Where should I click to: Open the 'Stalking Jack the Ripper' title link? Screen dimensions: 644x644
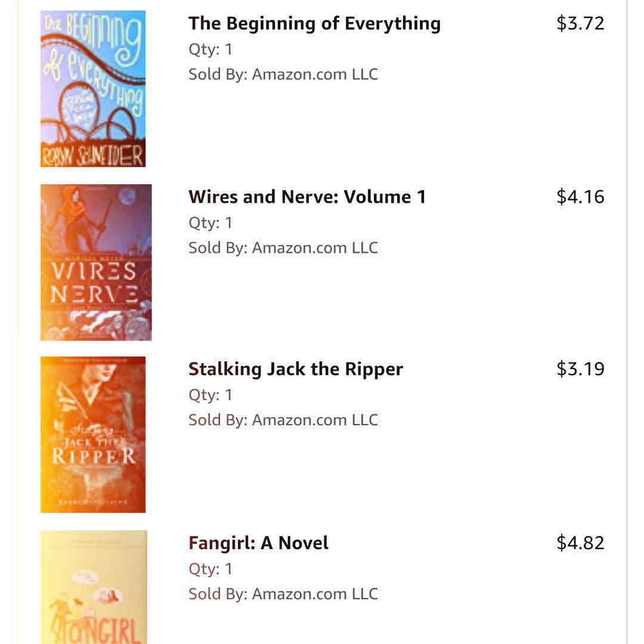pyautogui.click(x=296, y=369)
